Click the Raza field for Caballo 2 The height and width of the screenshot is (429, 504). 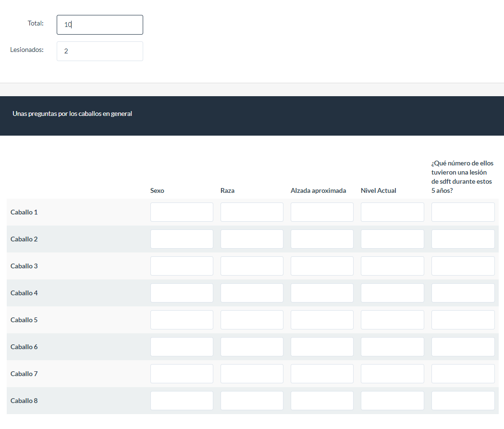[252, 239]
